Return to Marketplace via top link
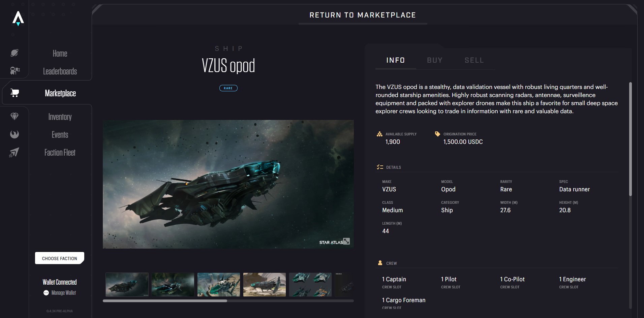 pyautogui.click(x=363, y=15)
